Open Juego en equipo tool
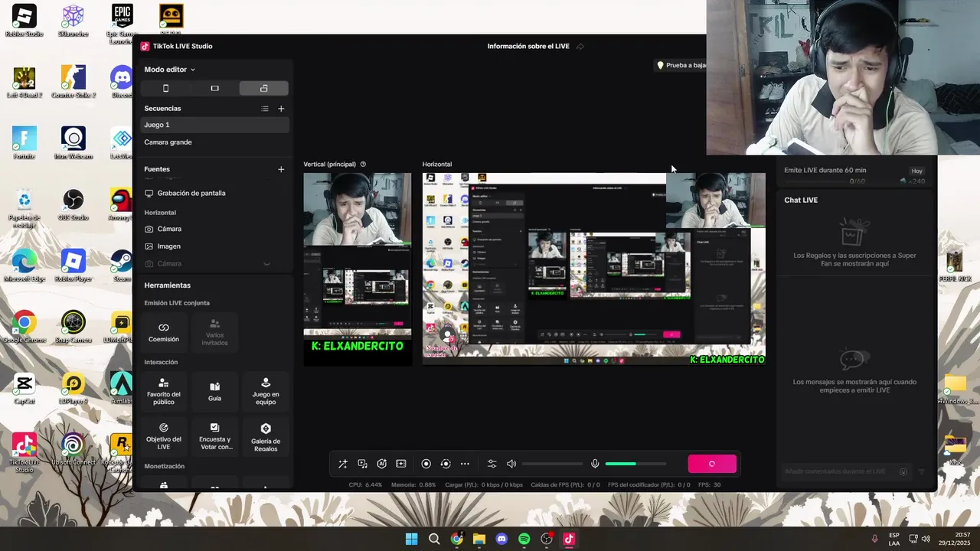The image size is (980, 551). tap(266, 392)
